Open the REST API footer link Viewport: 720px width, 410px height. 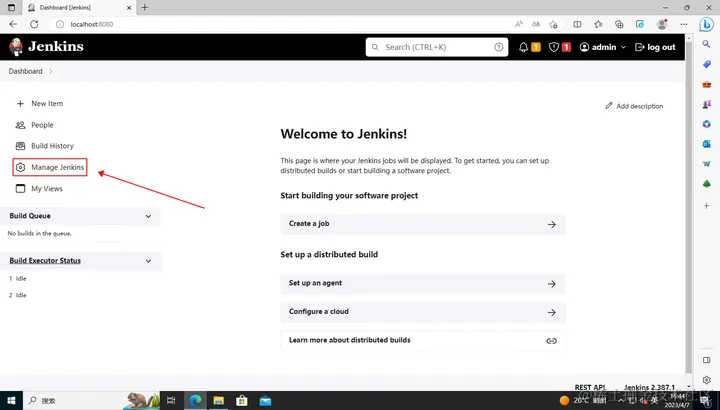pyautogui.click(x=591, y=387)
